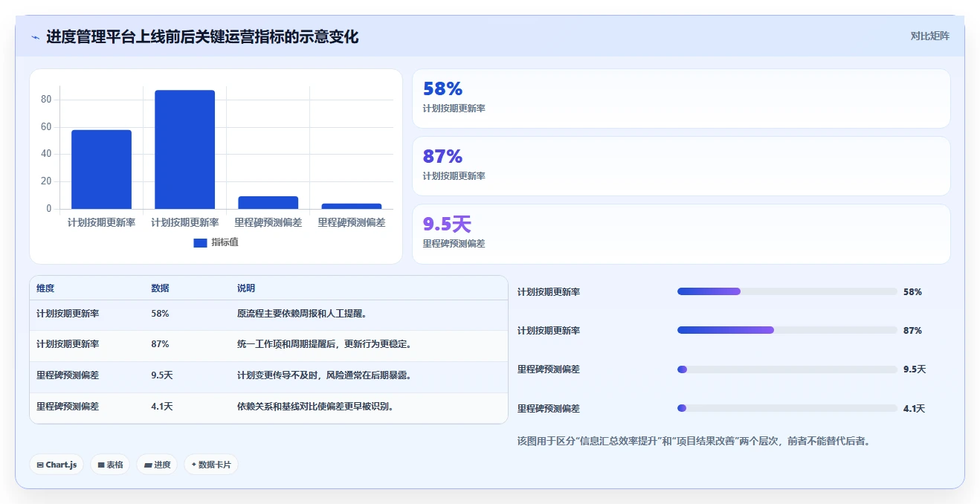Click the progress bar labeled 9.5天

click(x=787, y=369)
